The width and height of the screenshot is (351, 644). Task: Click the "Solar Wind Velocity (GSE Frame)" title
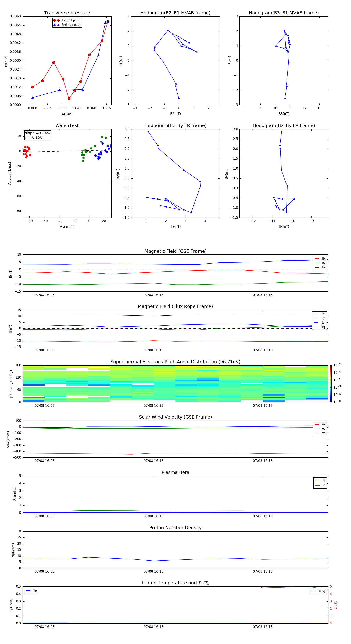[175, 417]
